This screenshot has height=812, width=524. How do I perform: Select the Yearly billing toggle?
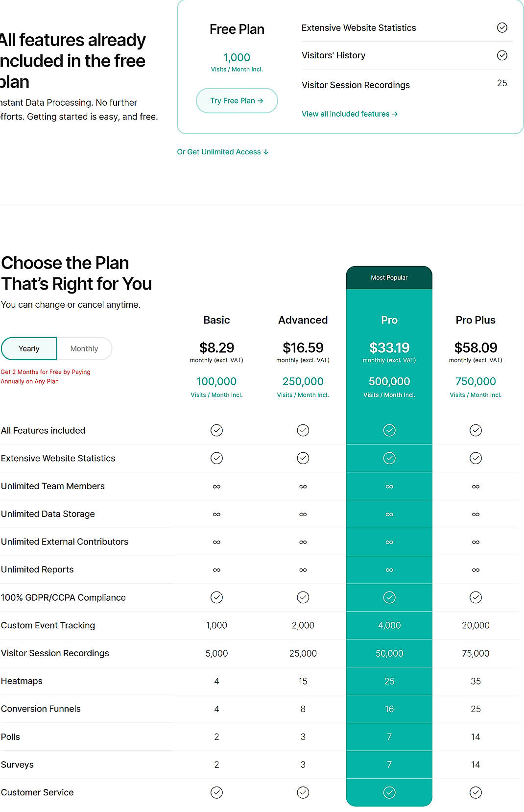29,348
